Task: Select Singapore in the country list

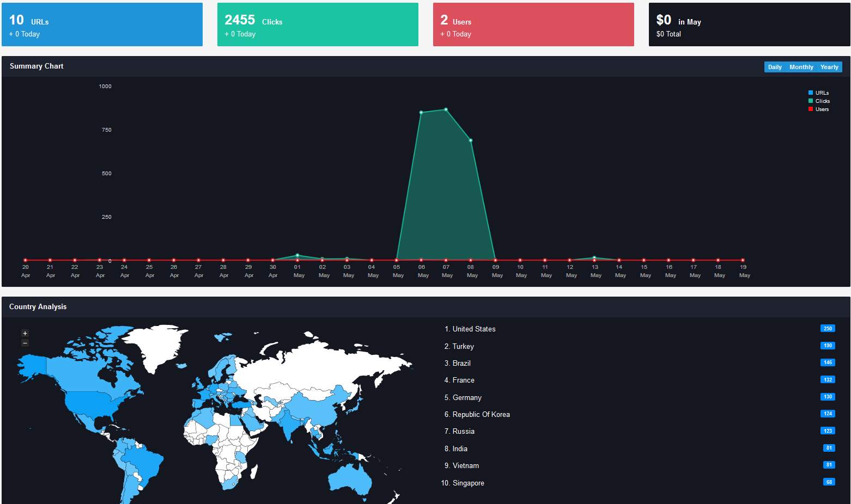Action: [468, 483]
